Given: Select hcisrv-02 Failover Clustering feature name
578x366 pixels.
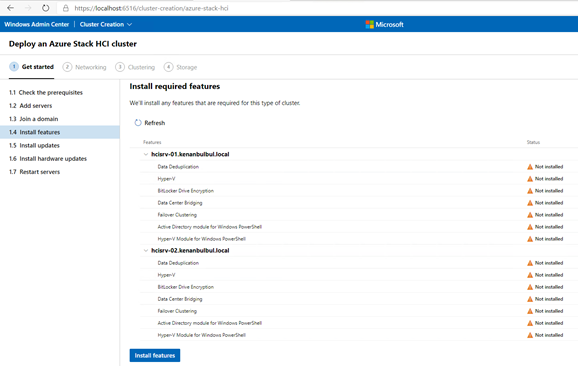Looking at the screenshot, I should click(177, 311).
